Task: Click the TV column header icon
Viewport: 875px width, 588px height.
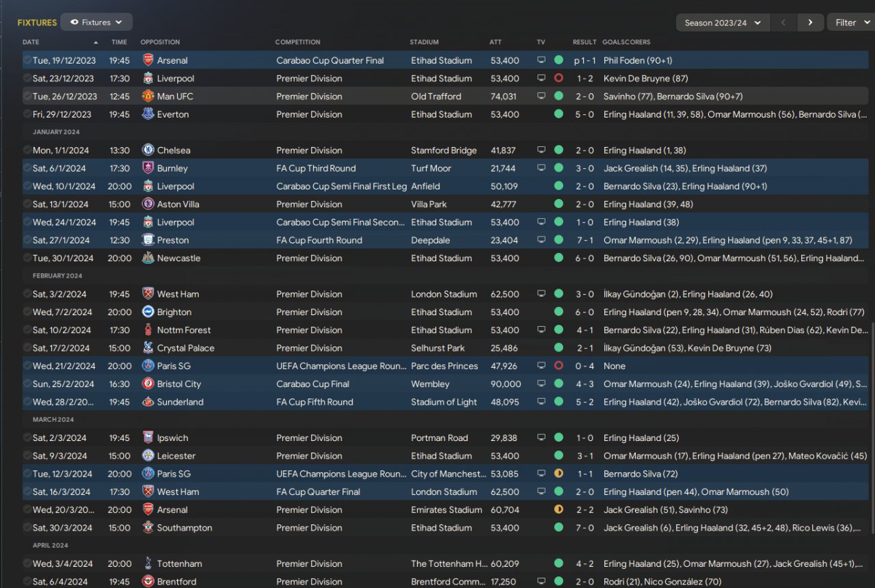Action: pos(541,42)
